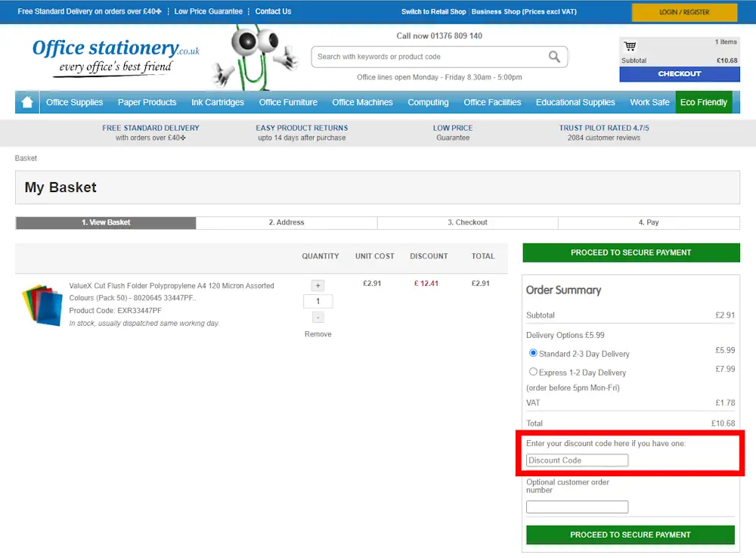The image size is (756, 558).
Task: Click Free Standard Delivery banner
Action: coord(150,132)
